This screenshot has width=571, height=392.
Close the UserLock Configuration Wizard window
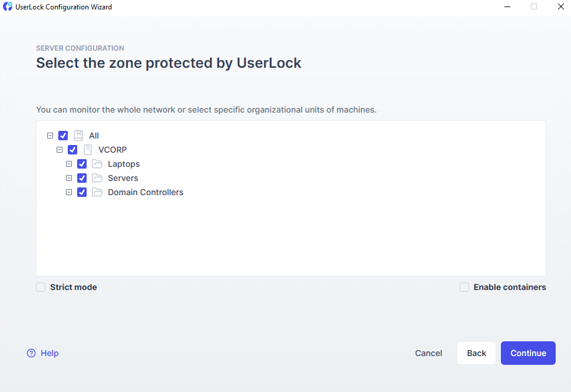pyautogui.click(x=560, y=7)
